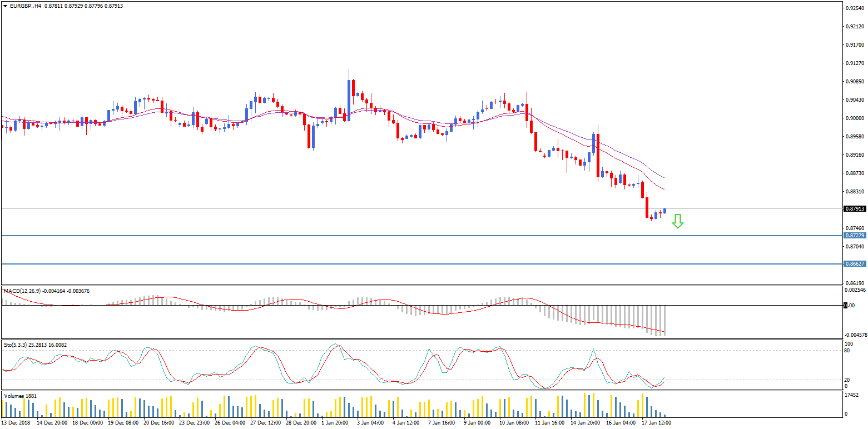Select the 0.87279 horizontal line price tag

855,236
